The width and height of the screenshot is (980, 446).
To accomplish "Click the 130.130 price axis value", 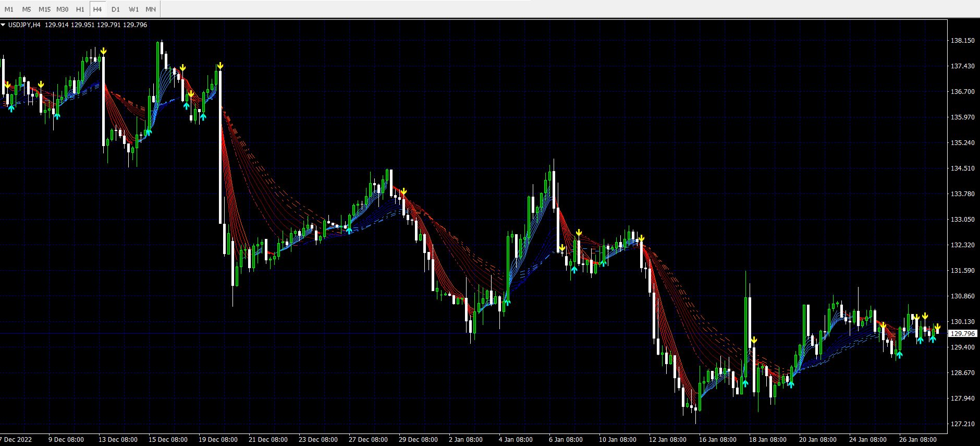I will point(962,321).
